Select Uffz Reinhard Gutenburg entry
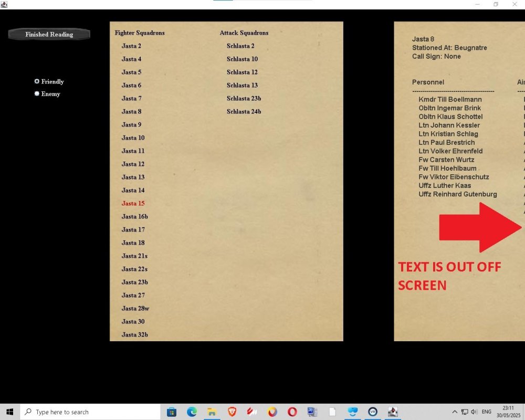 tap(458, 194)
